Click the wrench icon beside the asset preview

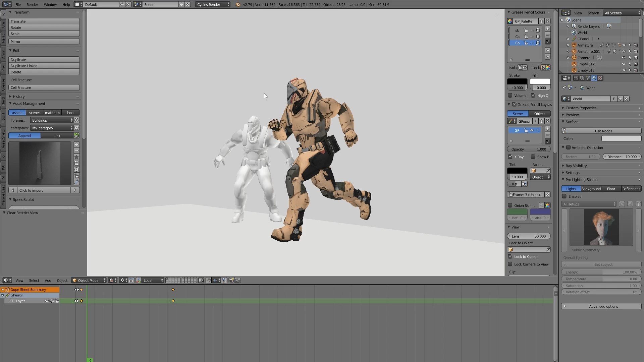point(76,182)
